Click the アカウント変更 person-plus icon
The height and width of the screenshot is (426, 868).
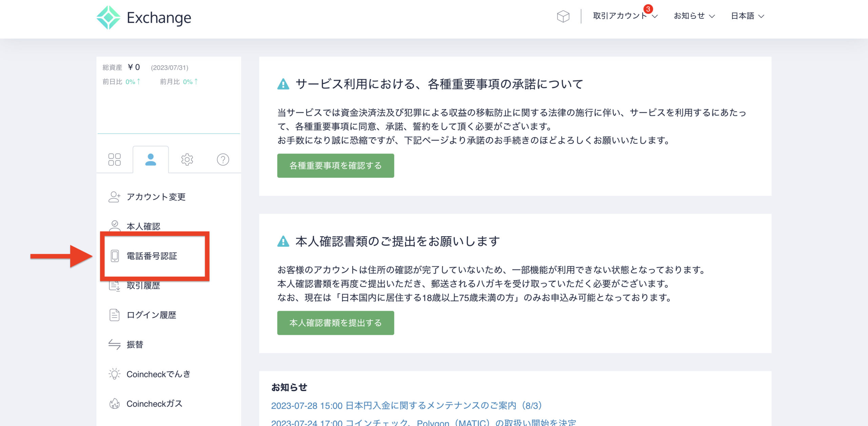[114, 197]
